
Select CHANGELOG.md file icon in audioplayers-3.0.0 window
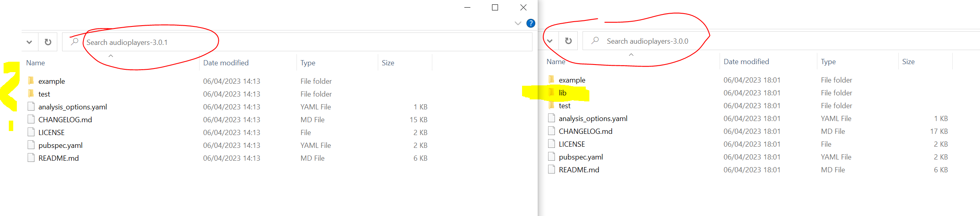coord(551,131)
